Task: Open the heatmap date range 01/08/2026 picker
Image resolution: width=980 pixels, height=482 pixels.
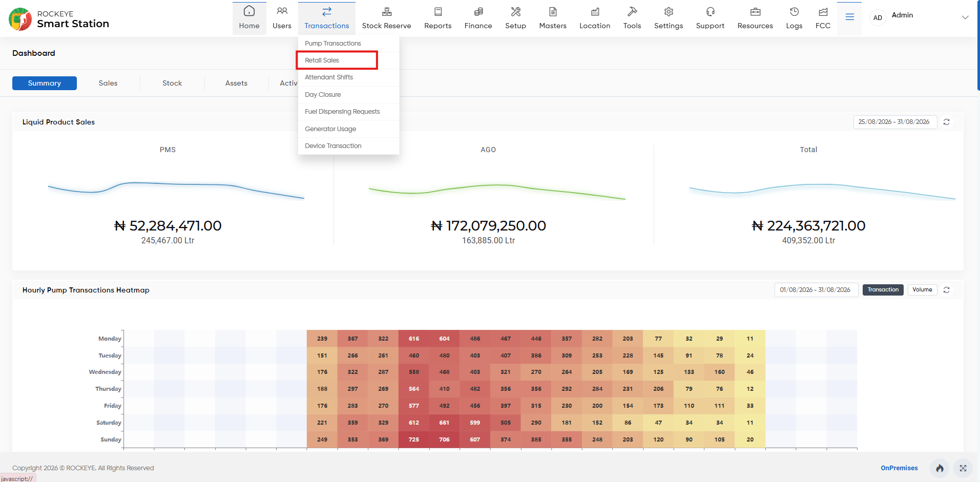Action: click(x=816, y=290)
